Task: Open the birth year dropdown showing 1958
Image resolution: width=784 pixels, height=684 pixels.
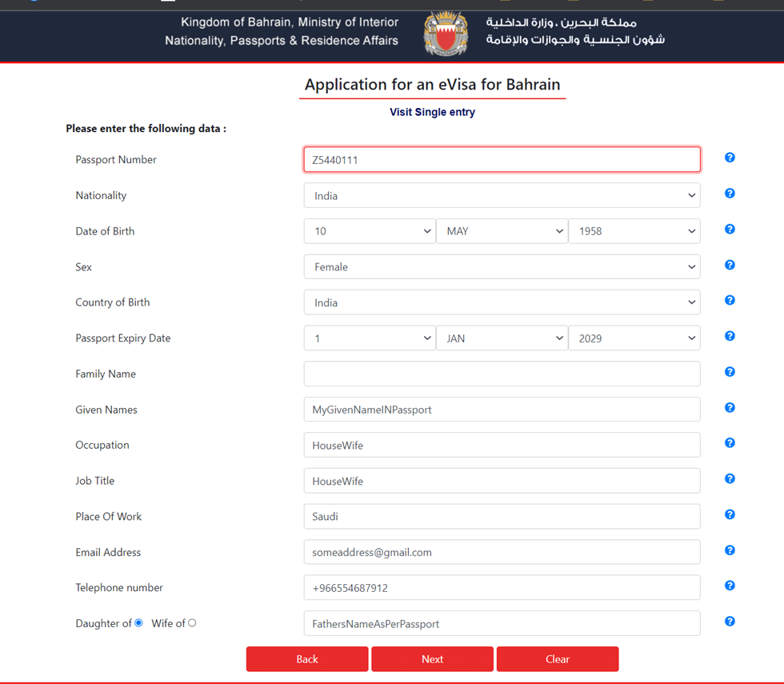Action: [x=634, y=230]
